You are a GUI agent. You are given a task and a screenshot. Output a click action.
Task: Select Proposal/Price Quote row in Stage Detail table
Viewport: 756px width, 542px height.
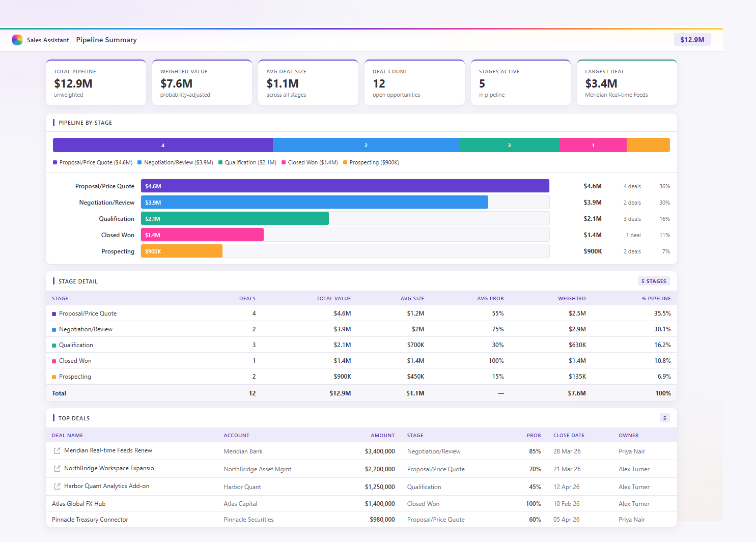point(361,313)
